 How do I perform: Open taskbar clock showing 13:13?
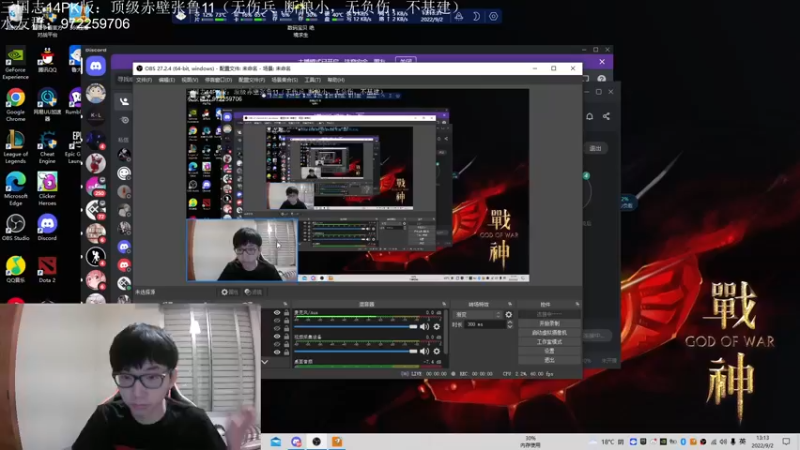[x=762, y=441]
